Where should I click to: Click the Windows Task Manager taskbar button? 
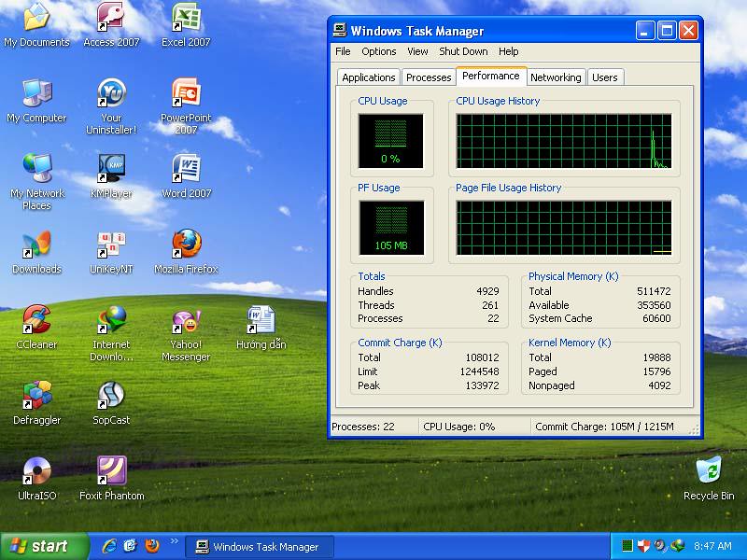tap(260, 547)
